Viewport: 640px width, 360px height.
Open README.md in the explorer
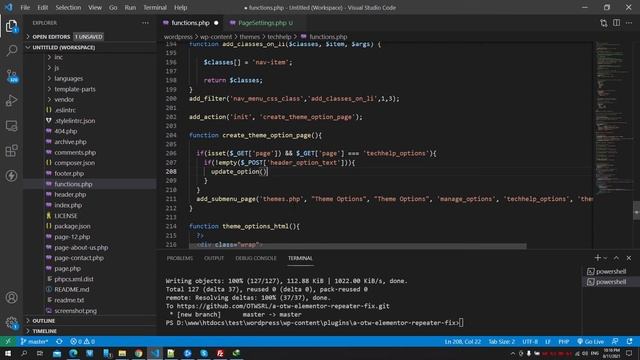pos(72,289)
